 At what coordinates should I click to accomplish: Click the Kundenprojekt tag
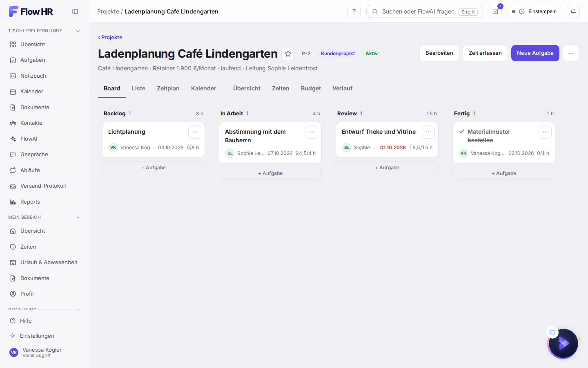coord(338,54)
